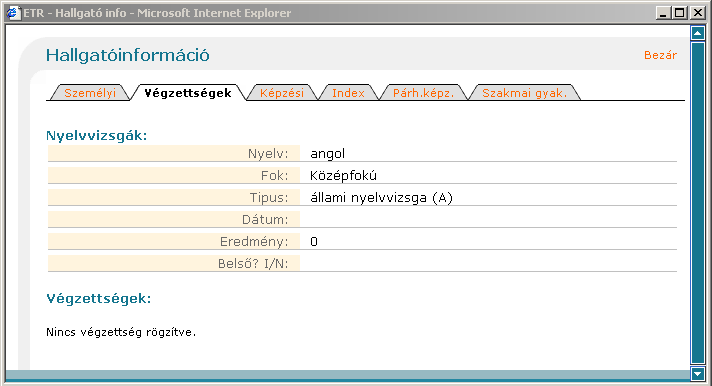Image resolution: width=712 pixels, height=386 pixels.
Task: Click the scrollbar up arrow
Action: pos(697,33)
